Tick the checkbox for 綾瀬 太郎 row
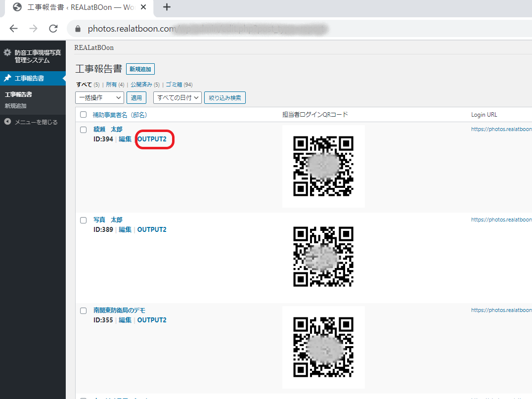The width and height of the screenshot is (532, 399). coord(84,130)
